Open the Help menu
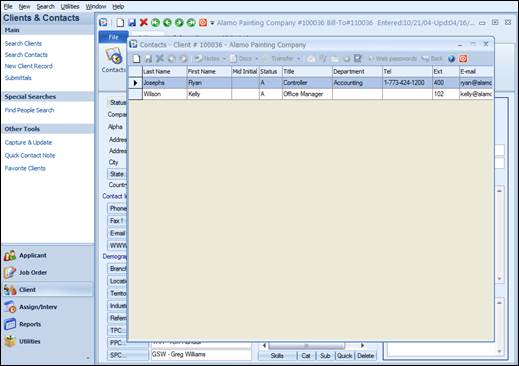This screenshot has height=366, width=519. [x=118, y=6]
